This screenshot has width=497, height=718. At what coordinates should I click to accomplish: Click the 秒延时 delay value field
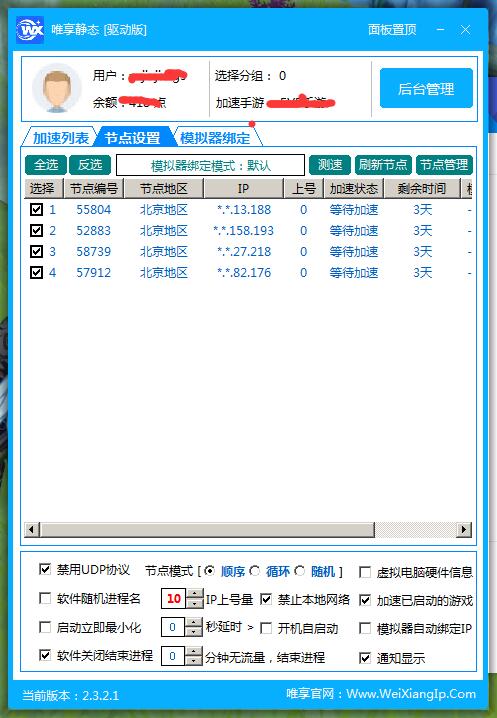[173, 627]
